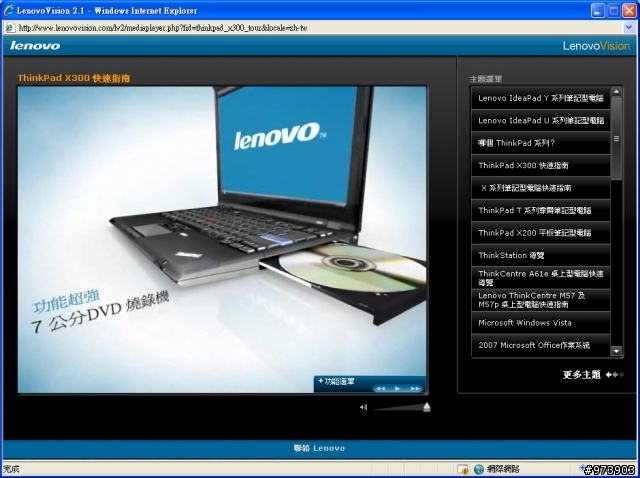Screen dimensions: 640x478
Task: Close the LenovoVision browser window
Action: pos(629,11)
